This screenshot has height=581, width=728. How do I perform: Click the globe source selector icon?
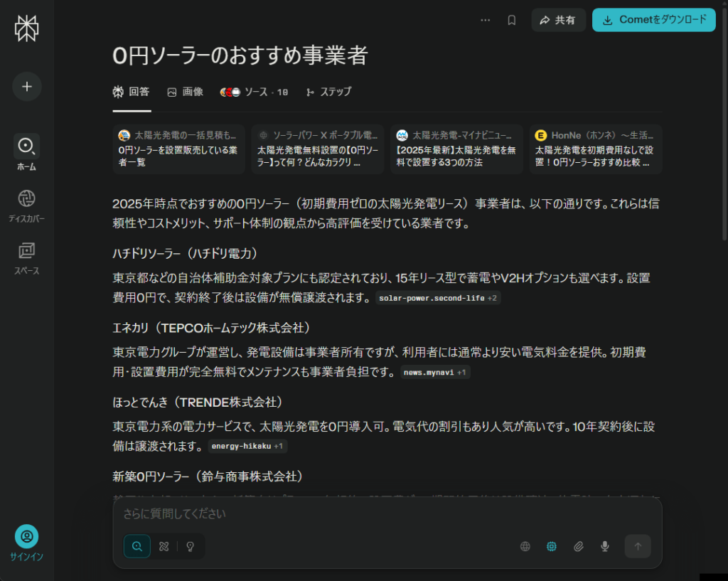click(x=525, y=546)
